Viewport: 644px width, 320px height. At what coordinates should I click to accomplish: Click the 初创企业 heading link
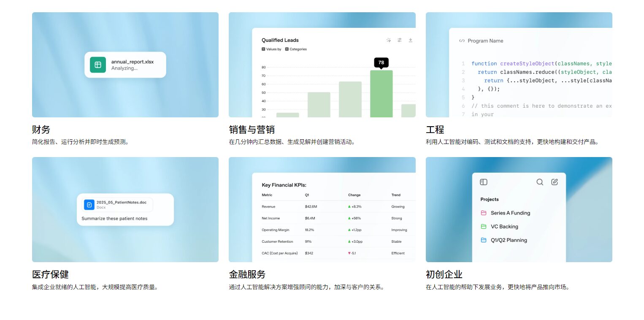pyautogui.click(x=444, y=274)
